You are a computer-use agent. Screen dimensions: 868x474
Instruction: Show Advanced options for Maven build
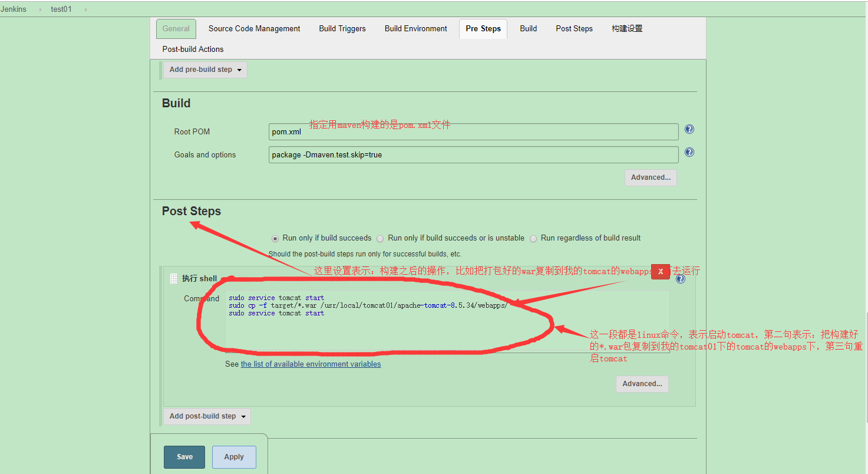point(651,177)
